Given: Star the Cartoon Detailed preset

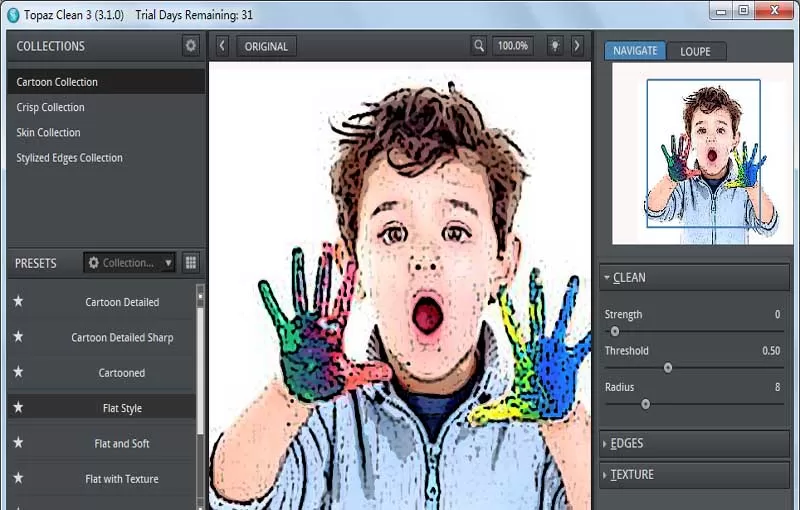Looking at the screenshot, I should (x=18, y=301).
